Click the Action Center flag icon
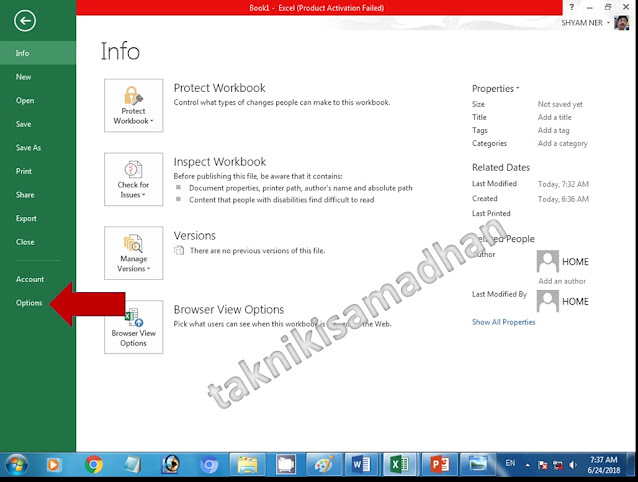 542,465
